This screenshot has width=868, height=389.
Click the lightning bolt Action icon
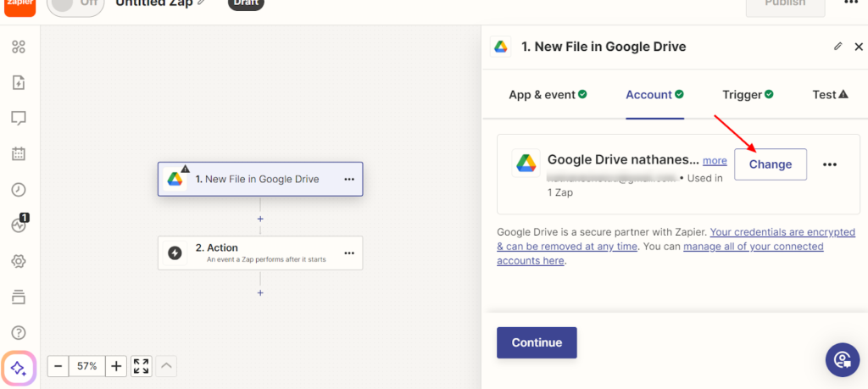click(x=175, y=253)
